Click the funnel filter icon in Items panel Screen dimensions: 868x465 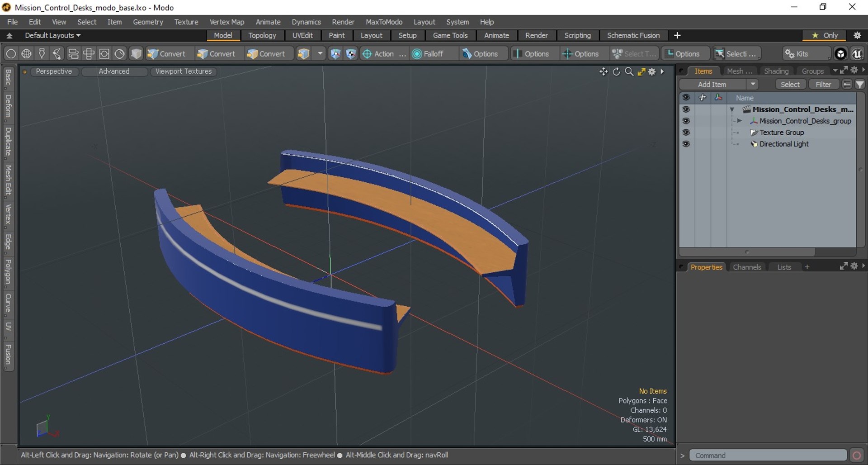coord(860,85)
